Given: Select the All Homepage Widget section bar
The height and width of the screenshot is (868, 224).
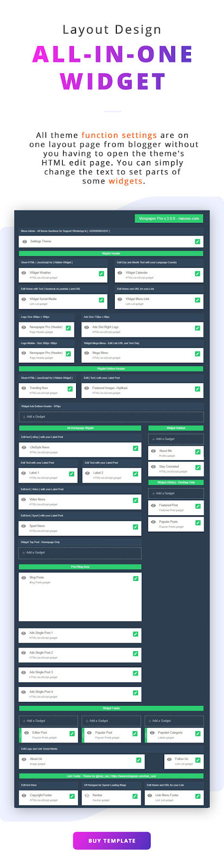Looking at the screenshot, I should coord(80,428).
